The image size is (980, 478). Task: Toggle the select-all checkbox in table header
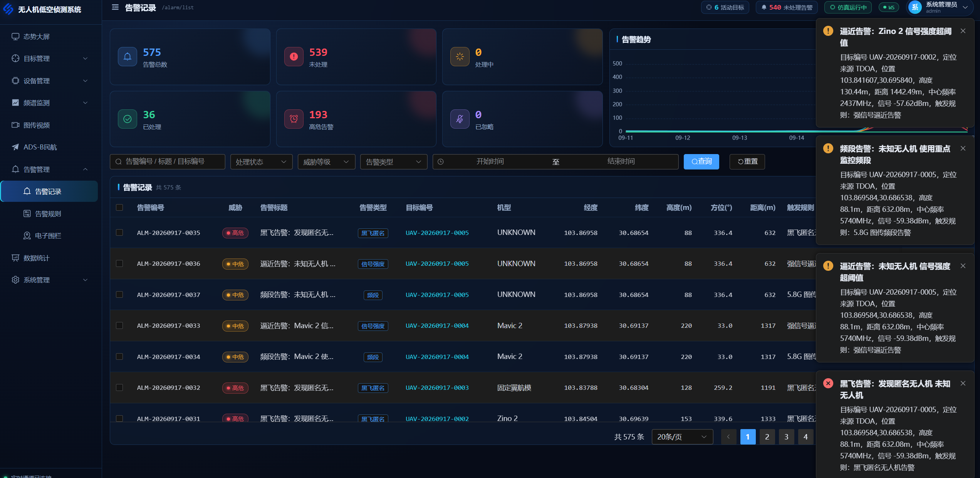pos(119,208)
